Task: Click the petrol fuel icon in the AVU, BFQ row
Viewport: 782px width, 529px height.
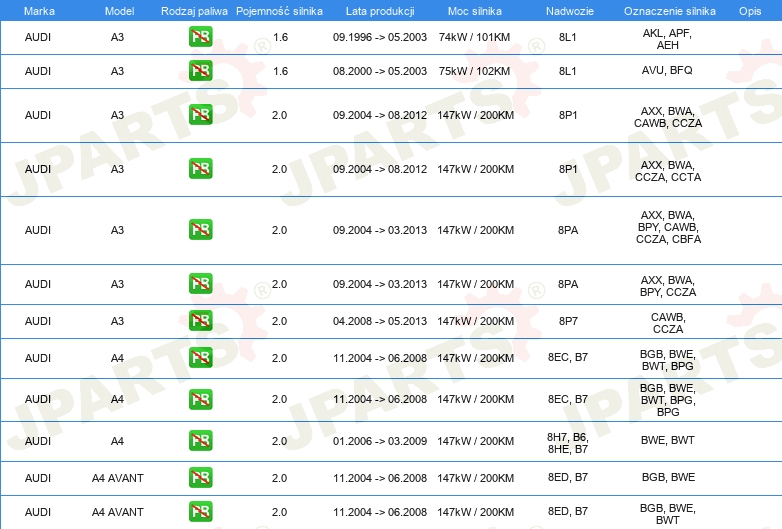Action: [200, 71]
